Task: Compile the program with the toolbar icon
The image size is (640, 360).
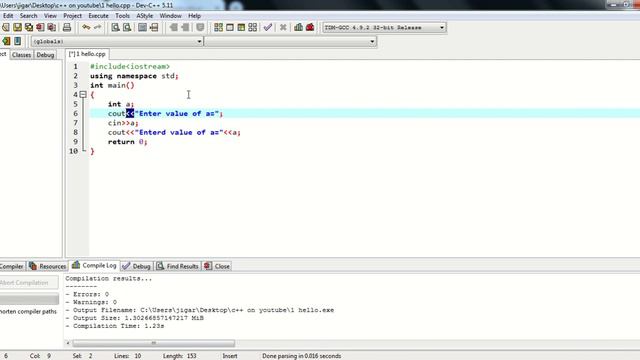Action: click(218, 27)
